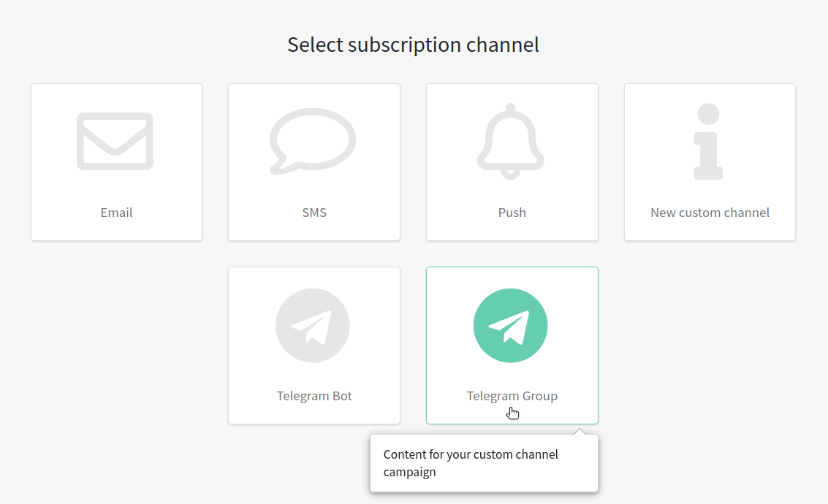This screenshot has width=828, height=504.
Task: Click the New custom channel info icon
Action: (708, 142)
